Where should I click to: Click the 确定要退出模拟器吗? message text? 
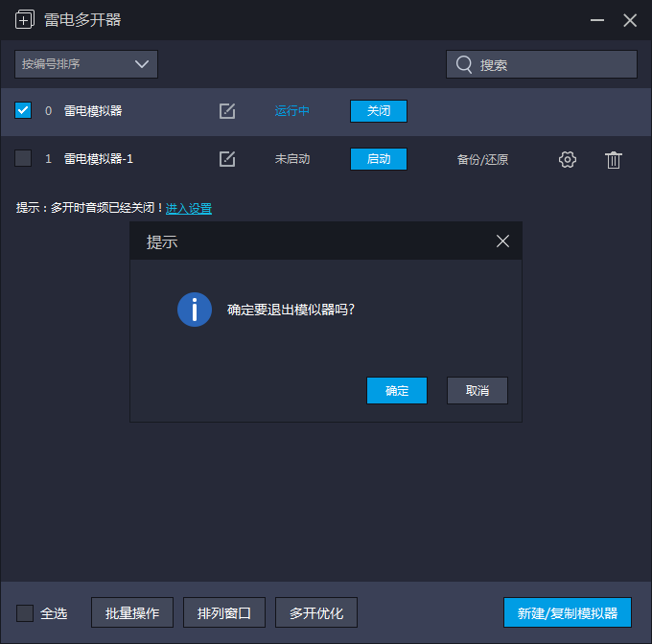coord(291,310)
